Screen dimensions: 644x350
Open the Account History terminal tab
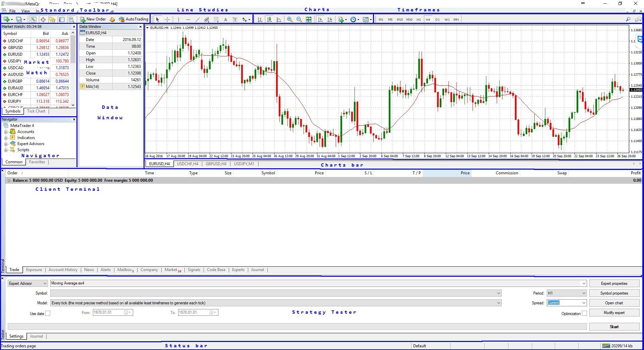(63, 270)
